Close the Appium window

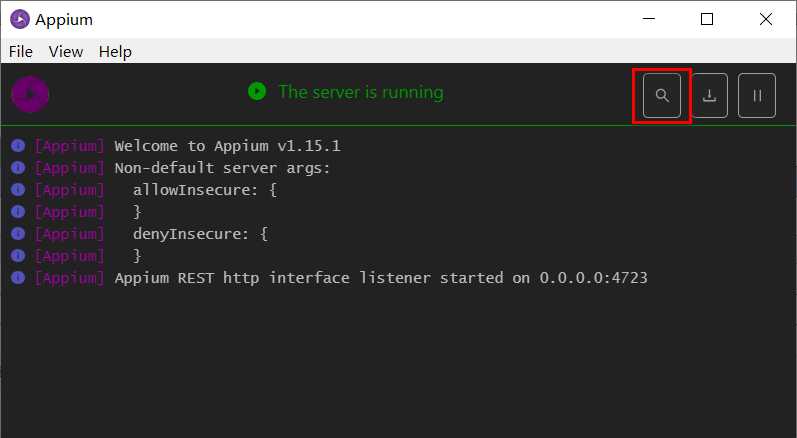tap(765, 19)
